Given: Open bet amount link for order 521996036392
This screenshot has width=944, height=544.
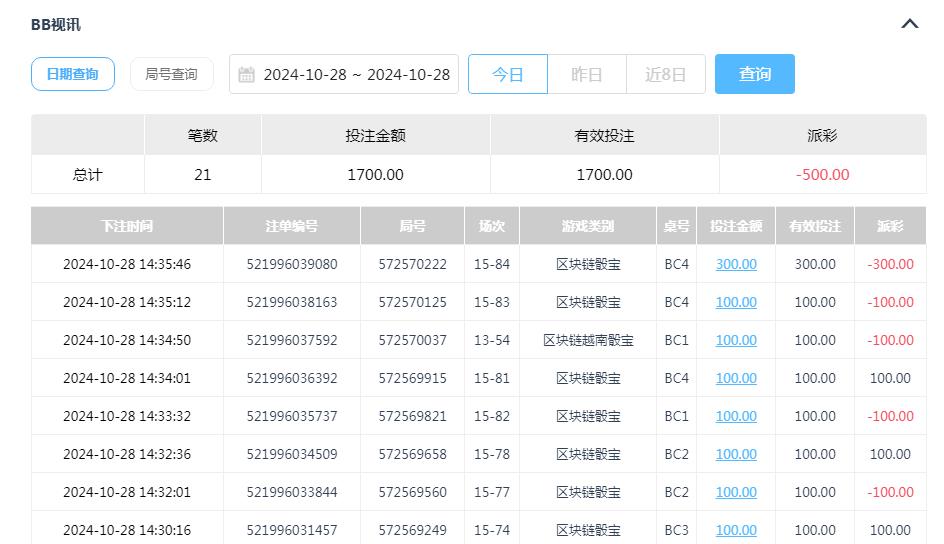Looking at the screenshot, I should 736,378.
